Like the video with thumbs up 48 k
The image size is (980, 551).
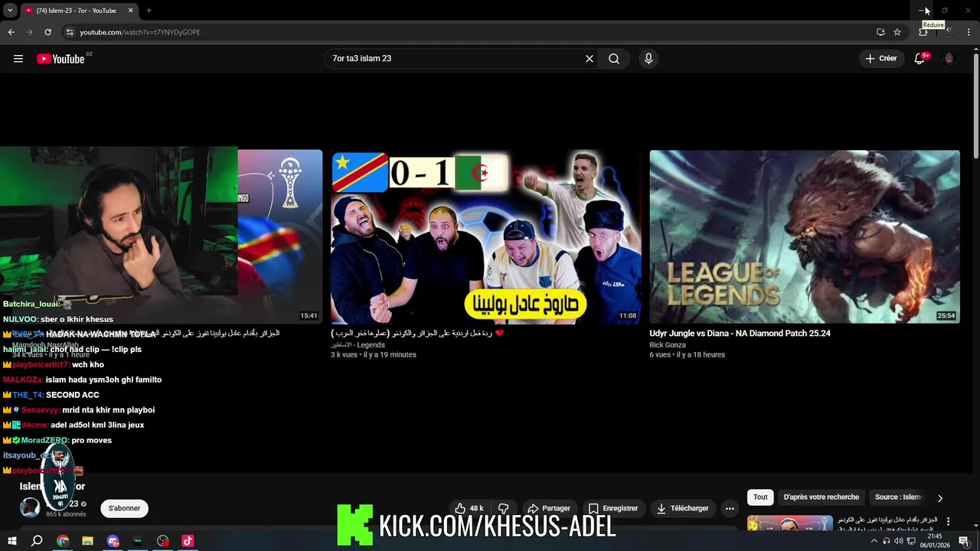(469, 508)
